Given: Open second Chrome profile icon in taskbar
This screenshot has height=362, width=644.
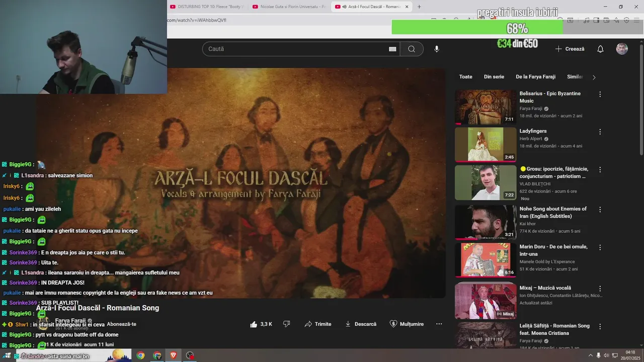Looking at the screenshot, I should tap(157, 355).
